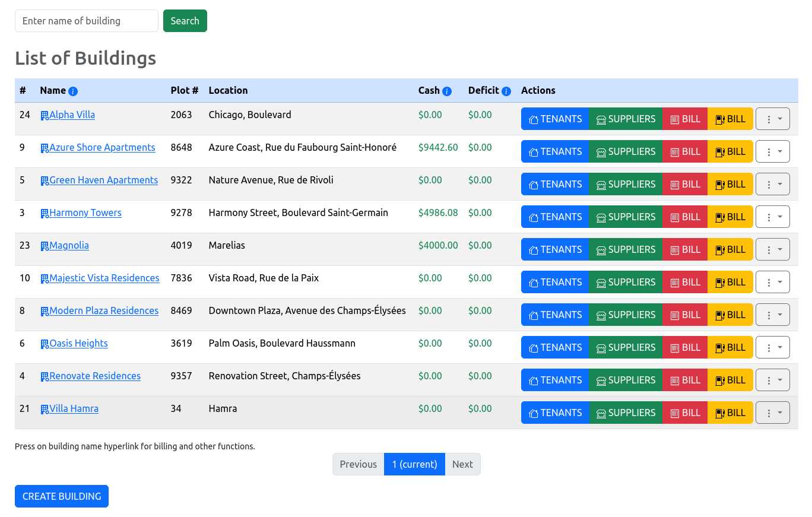
Task: Click location Vista Road, Rue de la Paix
Action: pyautogui.click(x=264, y=278)
